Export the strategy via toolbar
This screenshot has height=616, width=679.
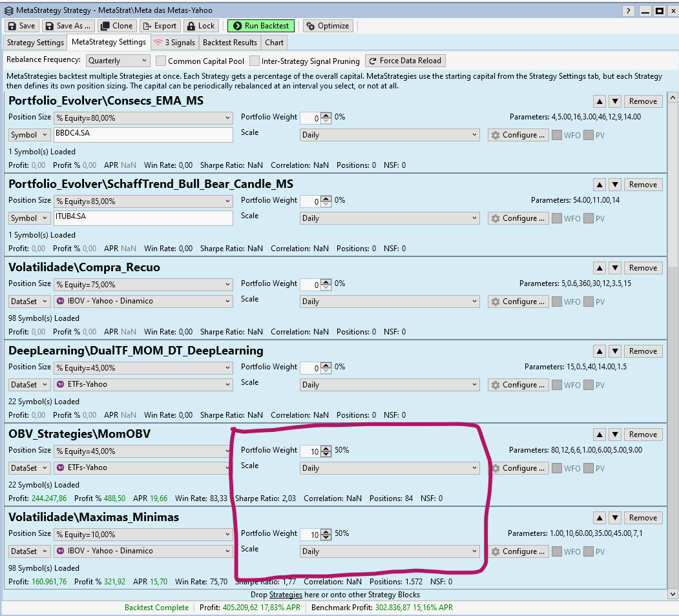[x=159, y=26]
